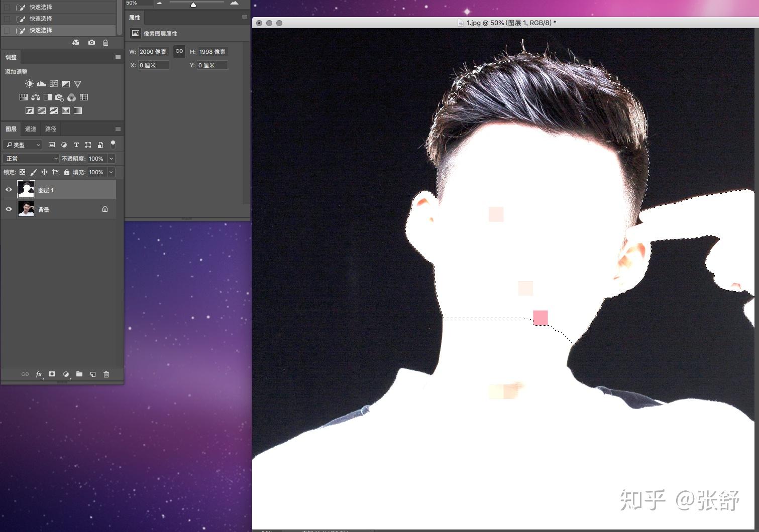Add layer mask in Layers panel
The width and height of the screenshot is (759, 532).
(x=52, y=374)
